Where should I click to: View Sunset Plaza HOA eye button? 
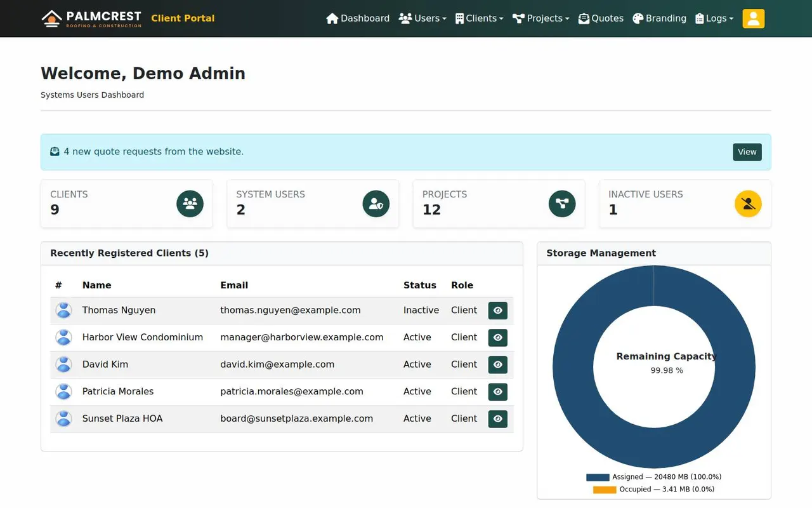click(x=498, y=418)
